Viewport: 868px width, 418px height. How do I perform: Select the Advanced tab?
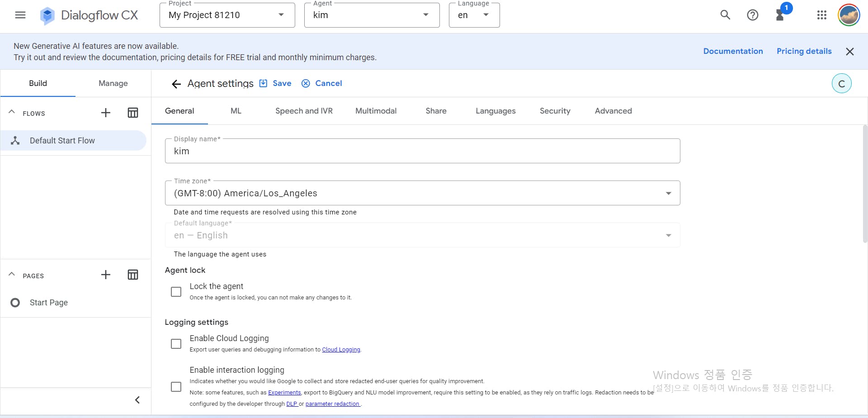click(613, 111)
